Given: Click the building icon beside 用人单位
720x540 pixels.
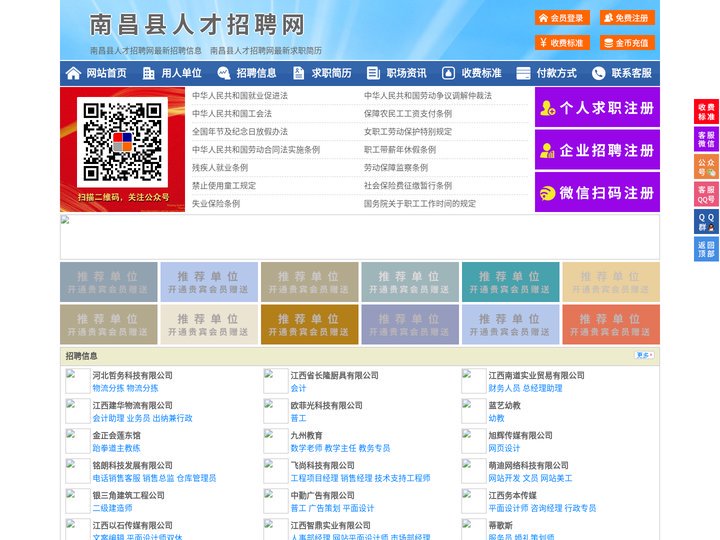Looking at the screenshot, I should point(148,73).
